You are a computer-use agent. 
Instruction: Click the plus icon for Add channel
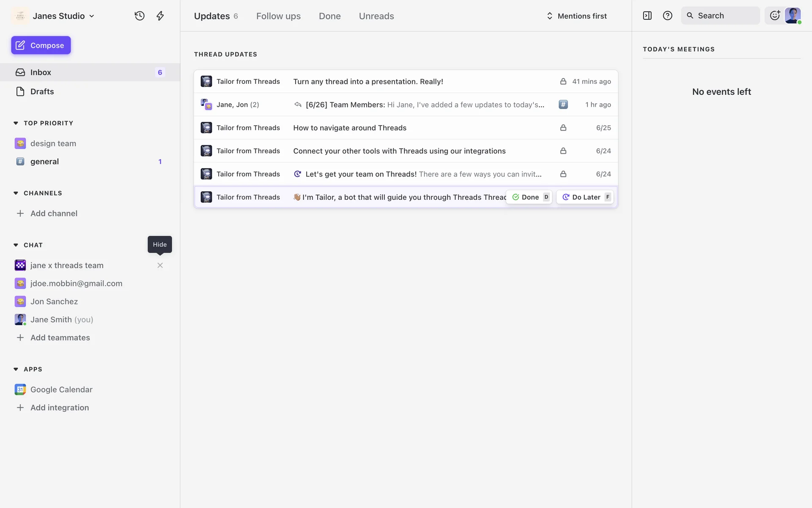[x=20, y=213]
